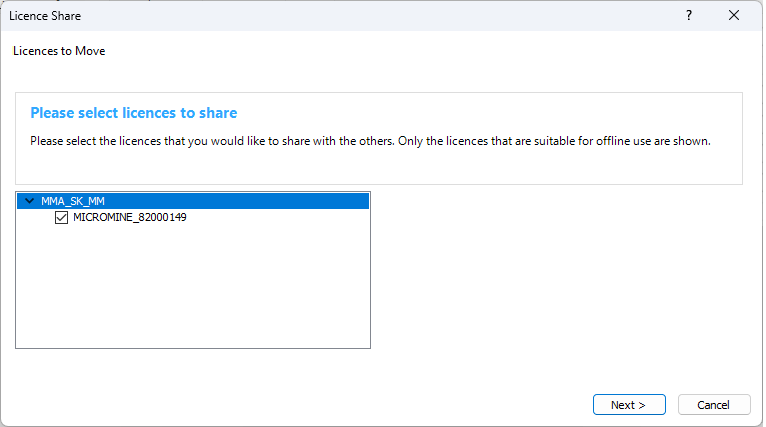Close the Licence Share dialog
Image resolution: width=766 pixels, height=427 pixels.
tap(735, 16)
